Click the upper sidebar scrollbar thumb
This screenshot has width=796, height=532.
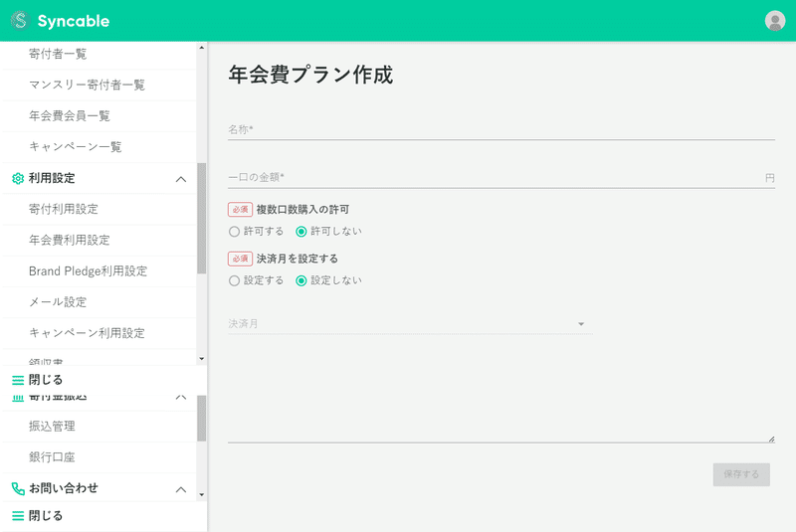(202, 218)
